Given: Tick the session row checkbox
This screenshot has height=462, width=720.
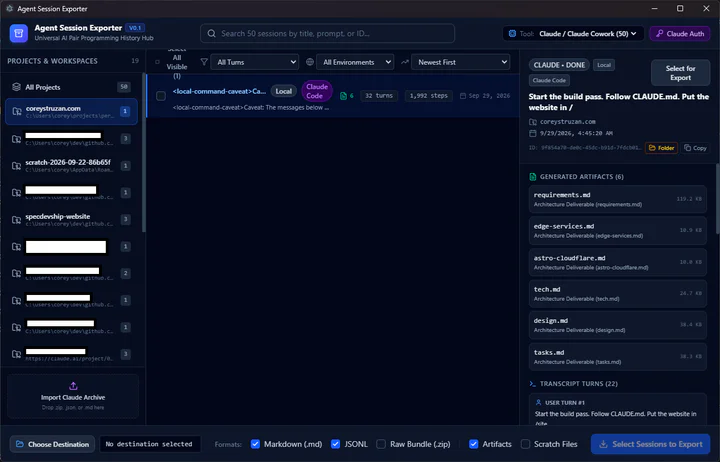Looking at the screenshot, I should pos(161,96).
